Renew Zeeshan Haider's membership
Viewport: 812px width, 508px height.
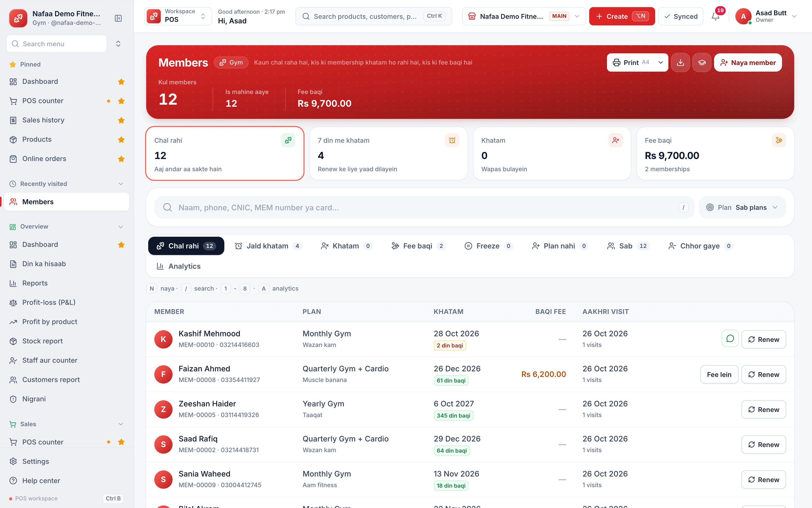point(763,409)
